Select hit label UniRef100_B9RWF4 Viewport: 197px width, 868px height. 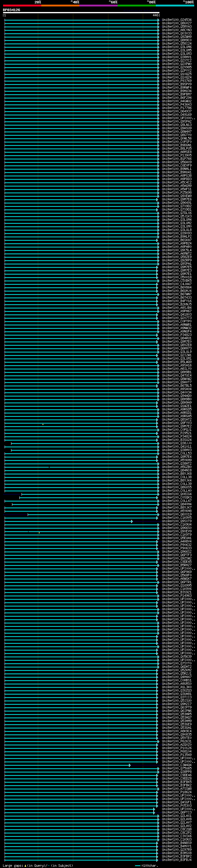tap(177, 88)
